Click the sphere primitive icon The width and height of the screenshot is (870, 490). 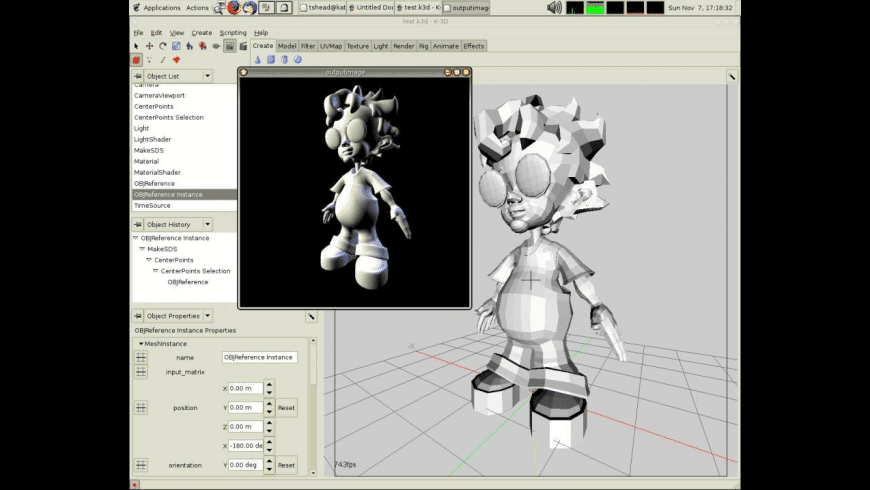point(297,60)
